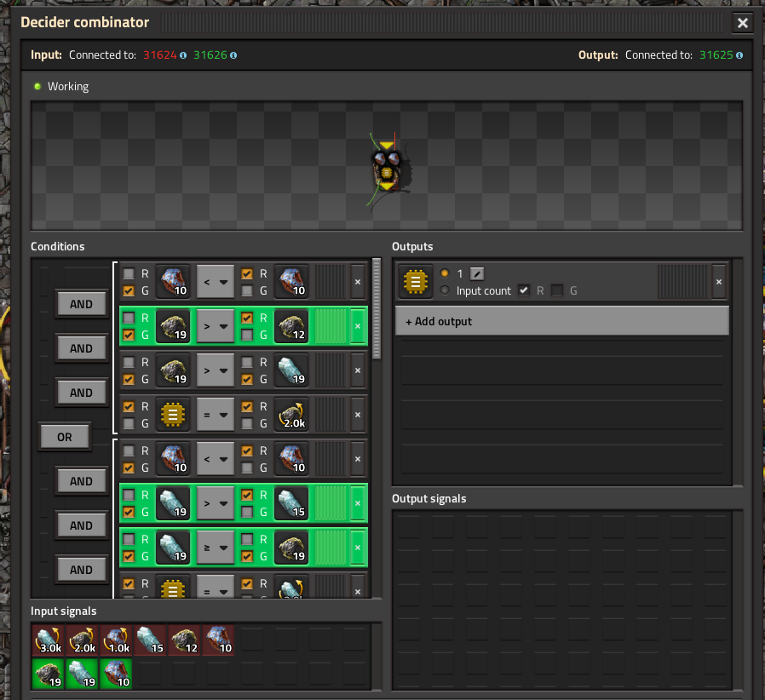765x700 pixels.
Task: Toggle right G checkbox beside the oxide 19 in carbonic > oxide row
Action: click(x=247, y=379)
